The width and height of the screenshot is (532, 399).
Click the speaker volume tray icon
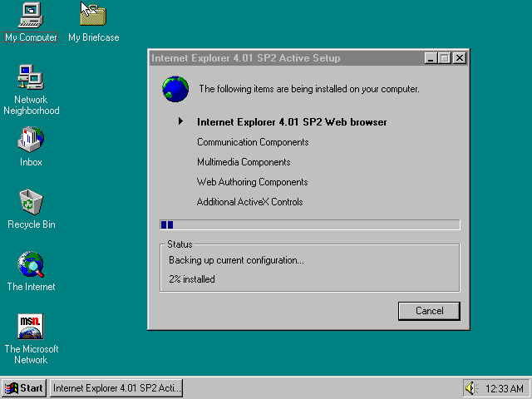point(471,388)
